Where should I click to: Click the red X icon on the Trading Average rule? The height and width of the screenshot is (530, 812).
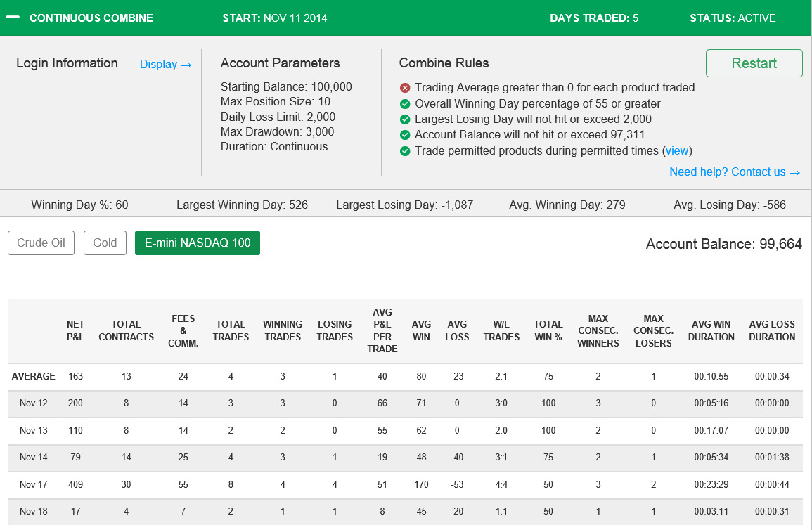point(405,88)
